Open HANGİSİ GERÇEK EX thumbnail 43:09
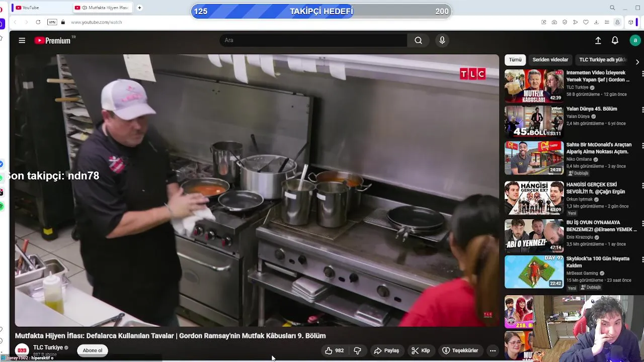This screenshot has width=644, height=362. pyautogui.click(x=534, y=198)
